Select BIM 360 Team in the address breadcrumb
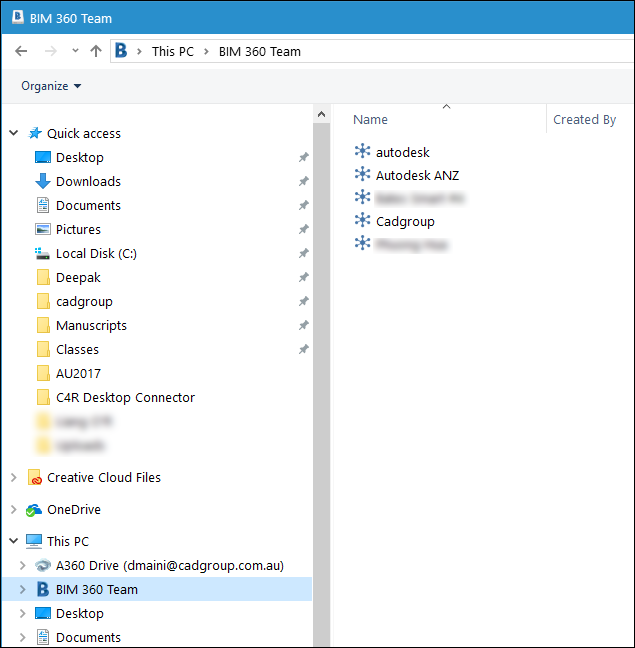The image size is (635, 648). pyautogui.click(x=259, y=52)
